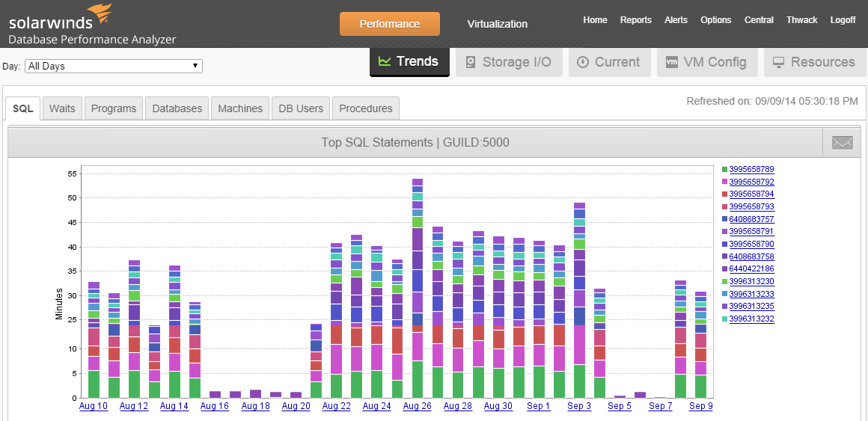Image resolution: width=868 pixels, height=421 pixels.
Task: Click green legend swatch for 3995658789
Action: pyautogui.click(x=724, y=169)
